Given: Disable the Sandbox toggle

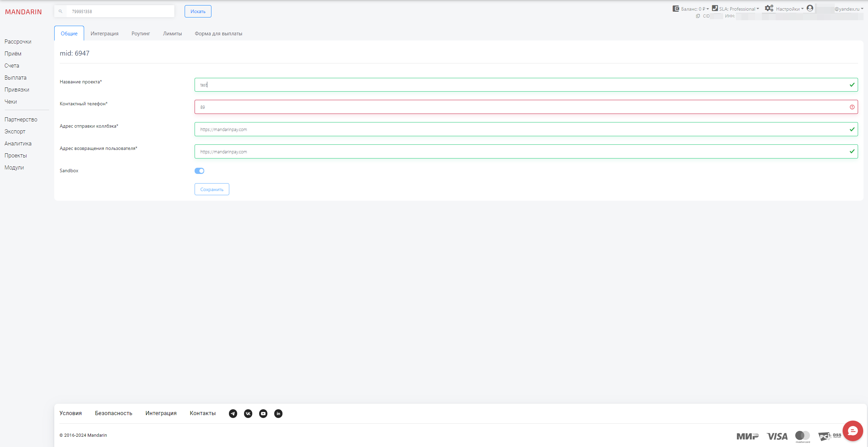Looking at the screenshot, I should click(x=199, y=170).
